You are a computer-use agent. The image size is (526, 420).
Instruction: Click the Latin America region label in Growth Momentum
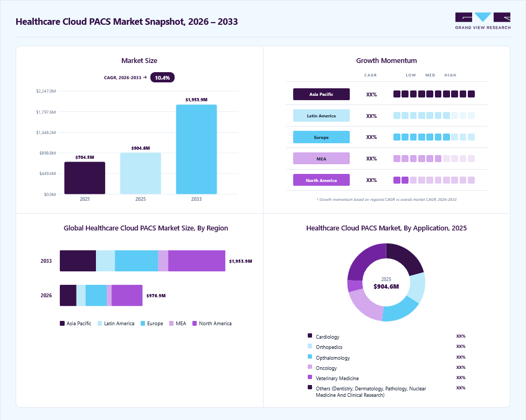321,116
